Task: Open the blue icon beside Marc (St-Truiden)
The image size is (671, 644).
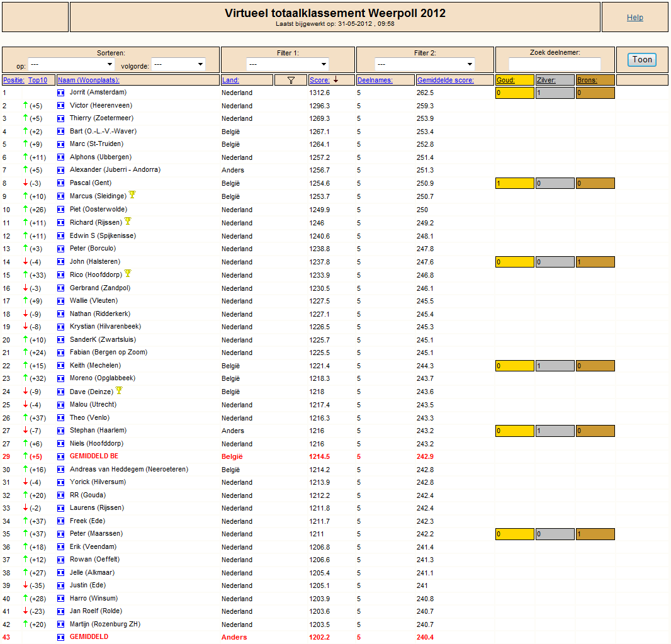Action: coord(61,144)
